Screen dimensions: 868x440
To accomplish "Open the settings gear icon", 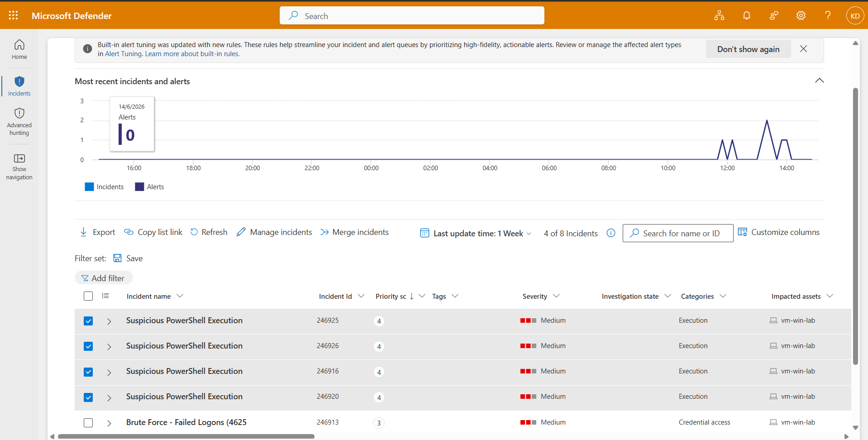I will (x=801, y=15).
